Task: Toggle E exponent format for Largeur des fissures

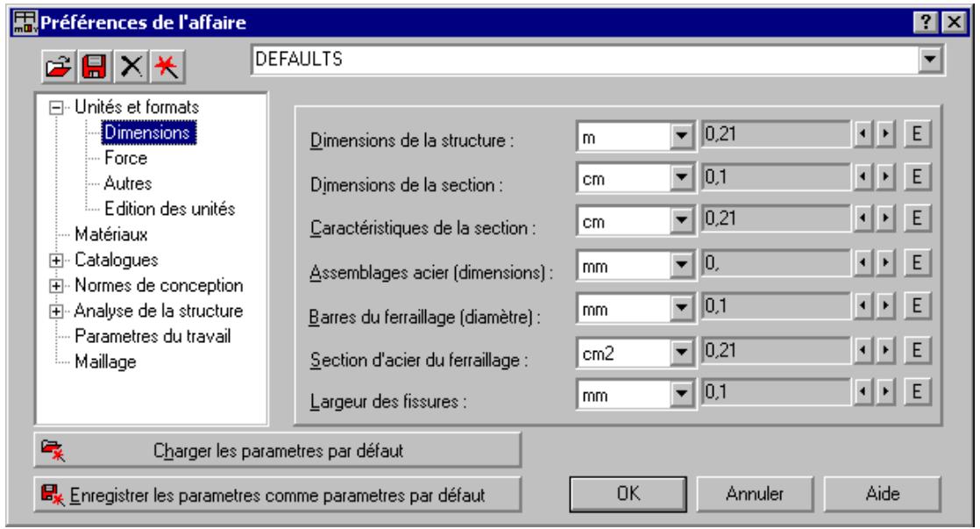Action: 917,392
